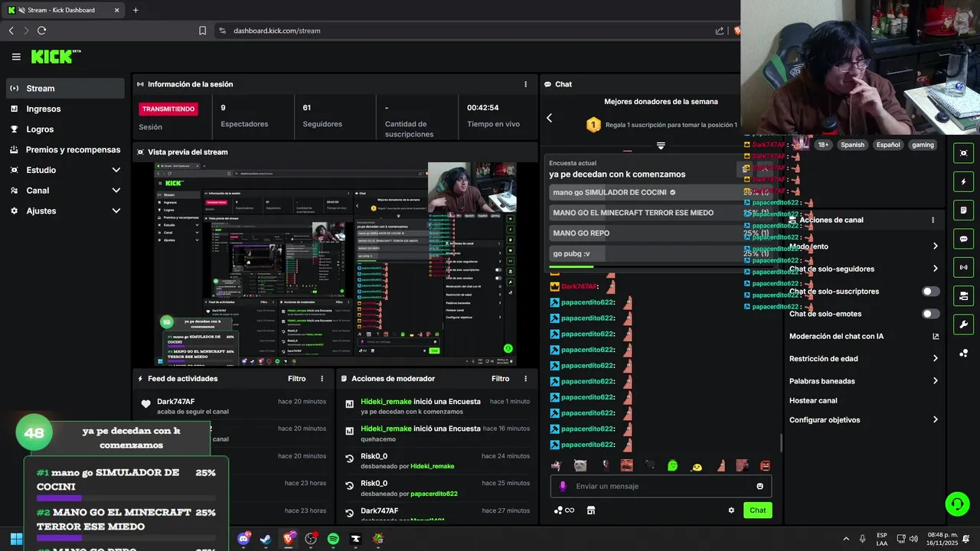Toggle Chat de solo-emotes switch

pos(930,314)
